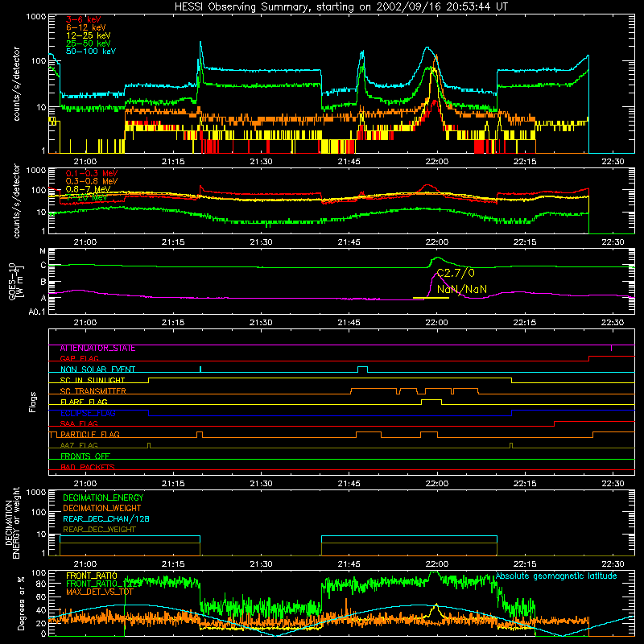Click counts/s/detector axis title of top panel

pos(16,84)
